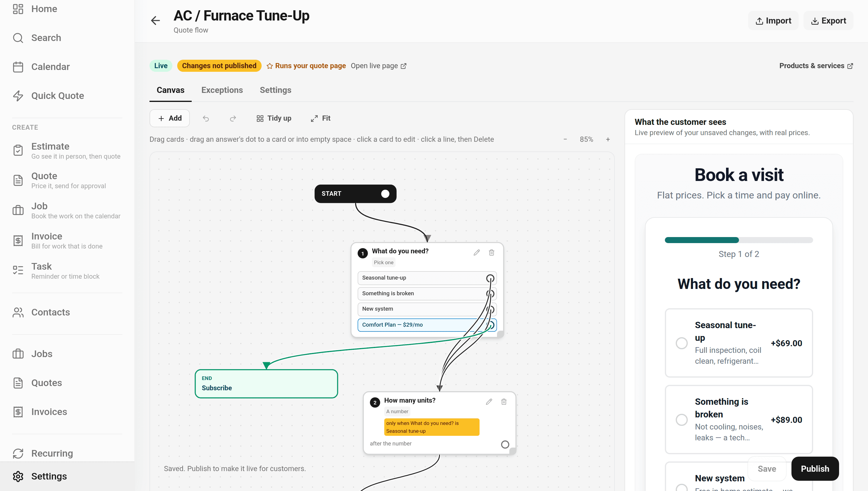Click the Export button
Viewport: 868px width, 491px height.
click(828, 21)
